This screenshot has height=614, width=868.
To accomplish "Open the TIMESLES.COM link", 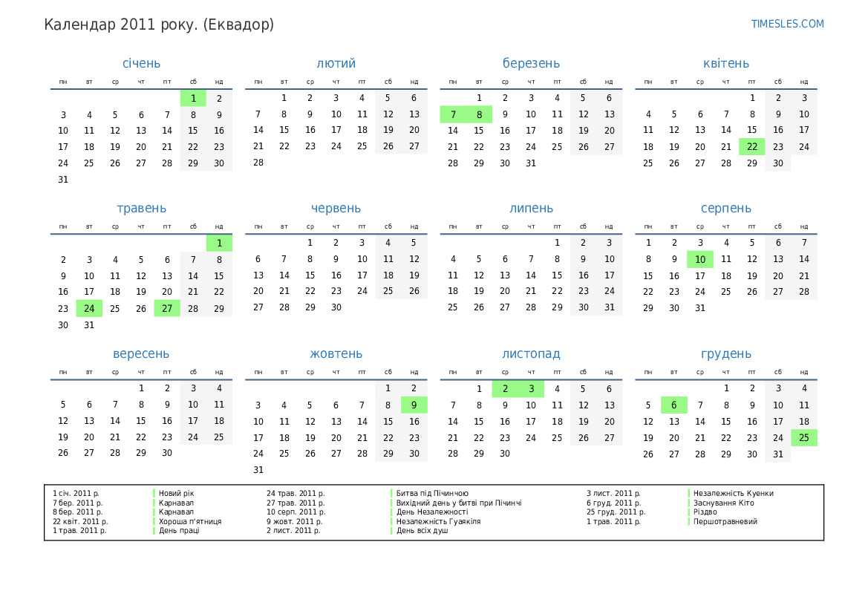I will click(x=787, y=24).
